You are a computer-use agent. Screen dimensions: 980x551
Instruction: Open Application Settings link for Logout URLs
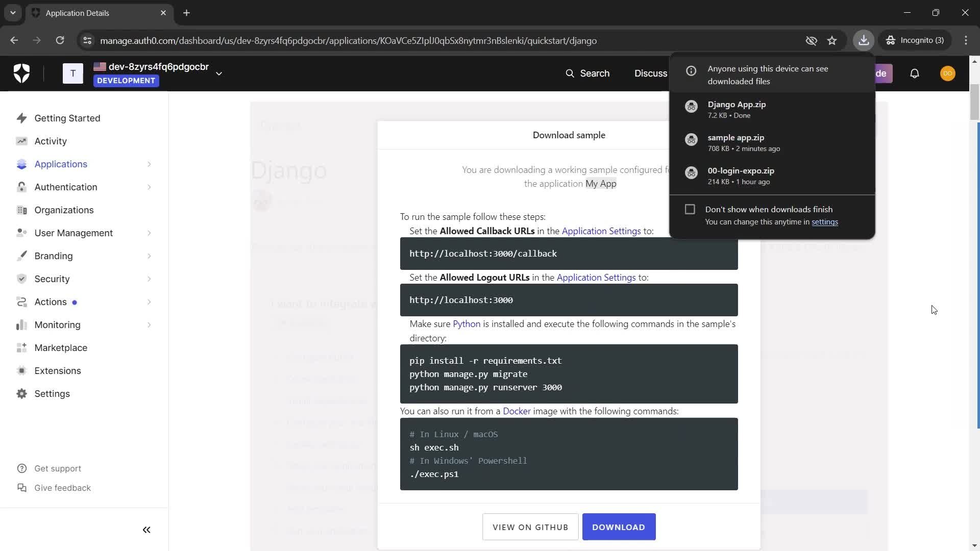(596, 278)
